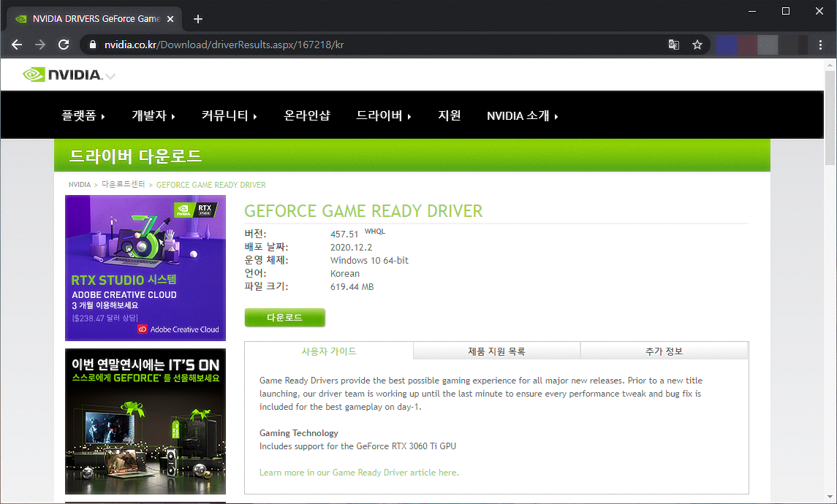Open the IT'S ON GeForce holiday banner

pos(145,421)
